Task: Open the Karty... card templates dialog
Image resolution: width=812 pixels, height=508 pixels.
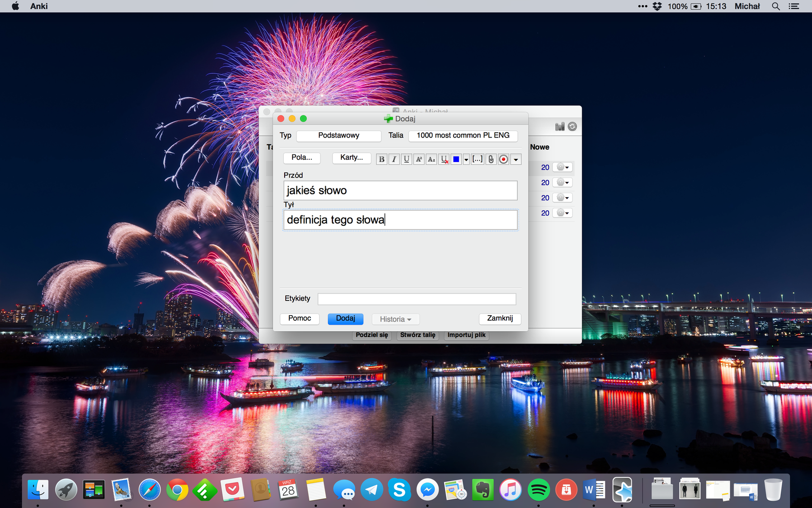Action: pyautogui.click(x=352, y=158)
